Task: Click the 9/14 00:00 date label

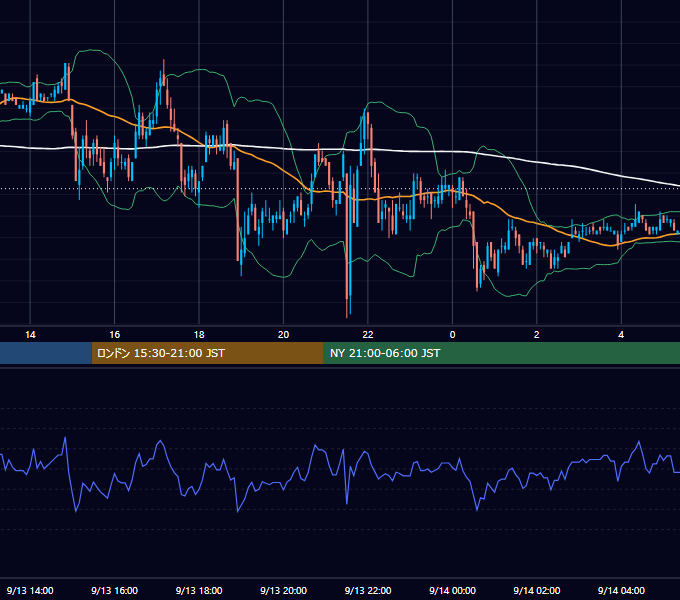Action: coord(452,590)
